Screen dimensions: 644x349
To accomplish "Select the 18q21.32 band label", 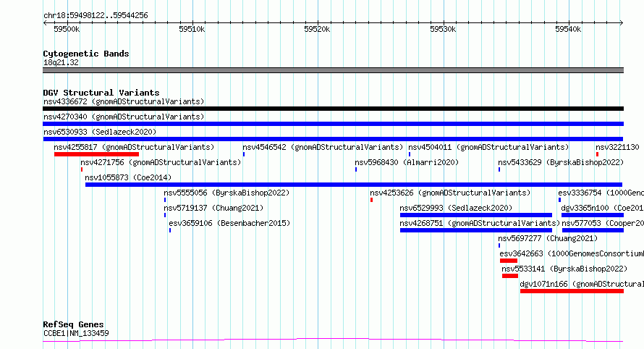I will click(62, 62).
